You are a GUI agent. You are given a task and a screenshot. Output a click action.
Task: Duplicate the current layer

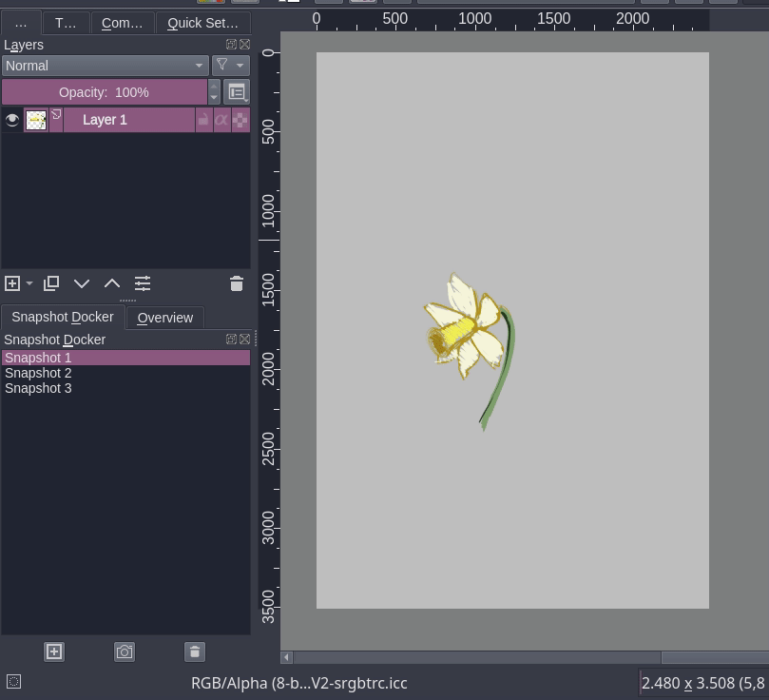coord(51,283)
